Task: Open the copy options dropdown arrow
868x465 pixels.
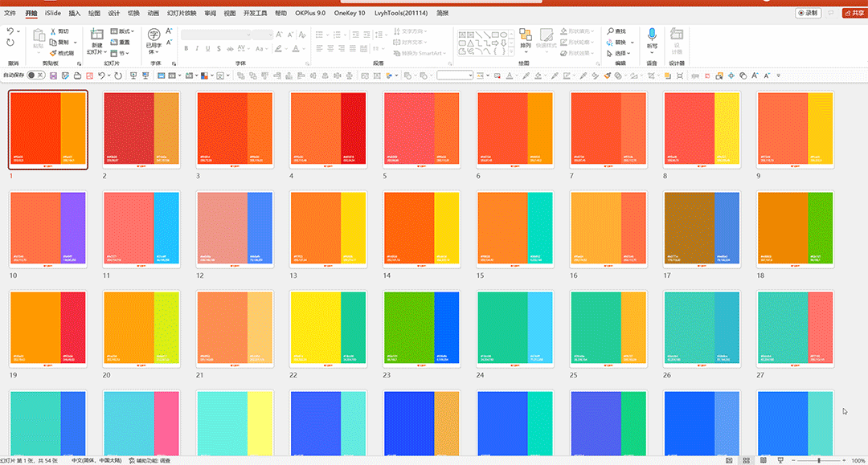Action: point(76,43)
